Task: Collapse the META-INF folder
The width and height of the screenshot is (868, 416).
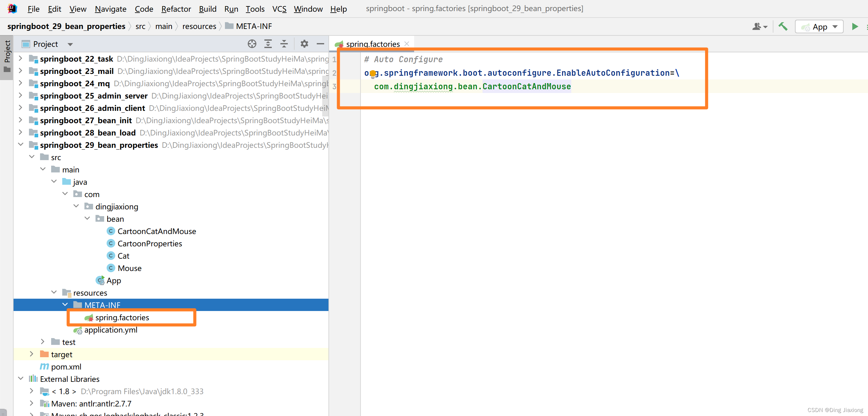Action: (65, 305)
